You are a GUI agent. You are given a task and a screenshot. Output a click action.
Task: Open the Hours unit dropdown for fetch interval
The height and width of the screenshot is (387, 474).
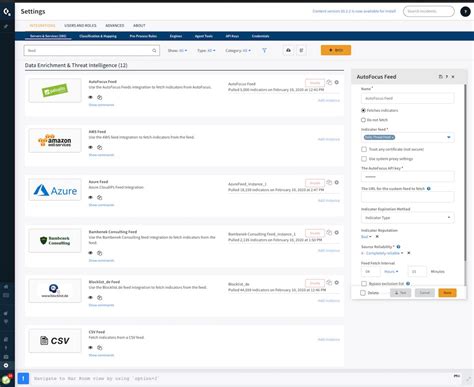[x=391, y=272]
